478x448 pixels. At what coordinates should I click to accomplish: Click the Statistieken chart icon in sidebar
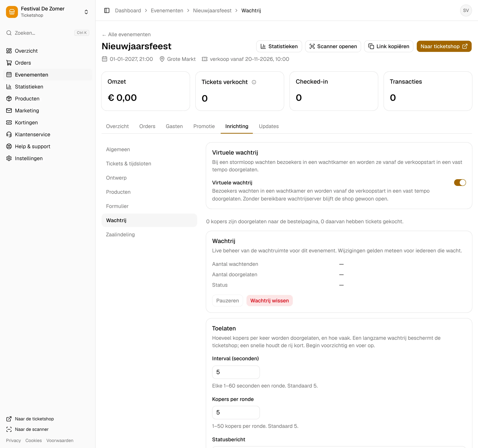coord(9,87)
